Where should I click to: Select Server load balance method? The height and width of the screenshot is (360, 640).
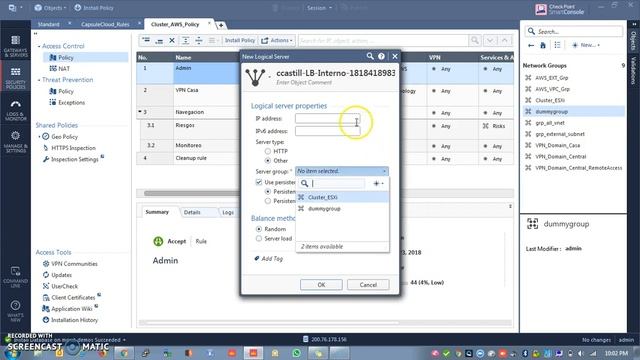(259, 238)
